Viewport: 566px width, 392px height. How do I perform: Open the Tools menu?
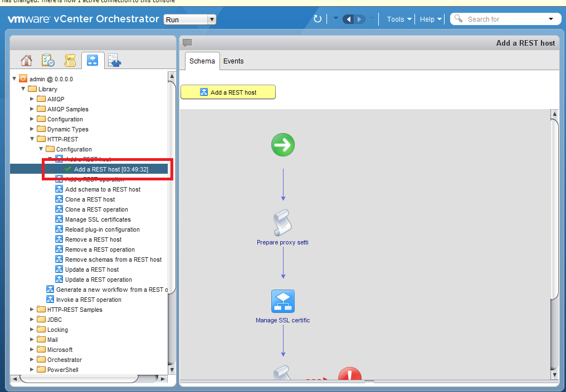coord(398,18)
